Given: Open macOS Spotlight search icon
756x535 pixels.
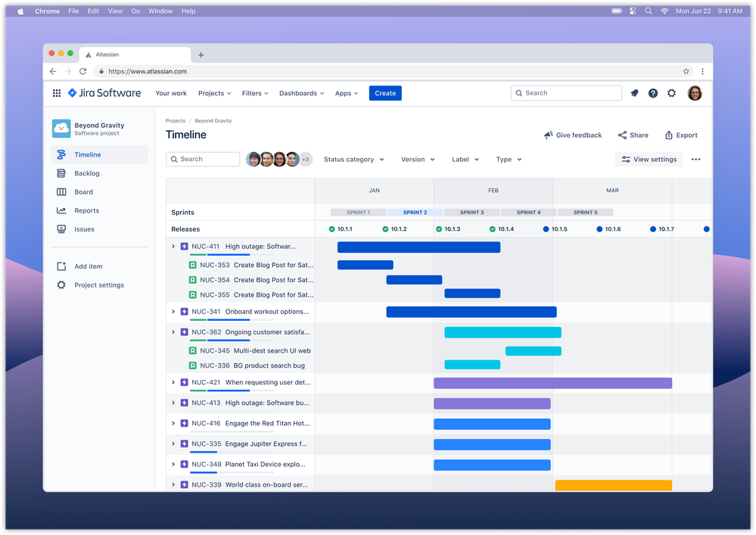Looking at the screenshot, I should pos(649,11).
